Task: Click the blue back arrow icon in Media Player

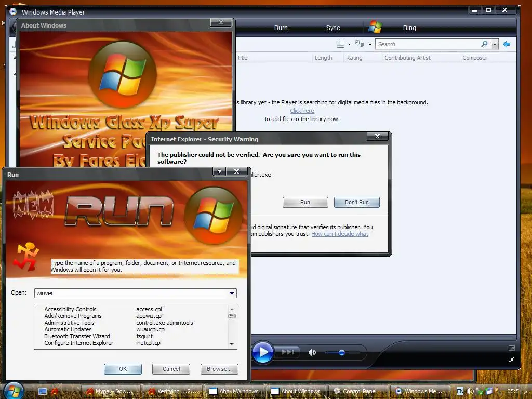Action: [x=507, y=44]
